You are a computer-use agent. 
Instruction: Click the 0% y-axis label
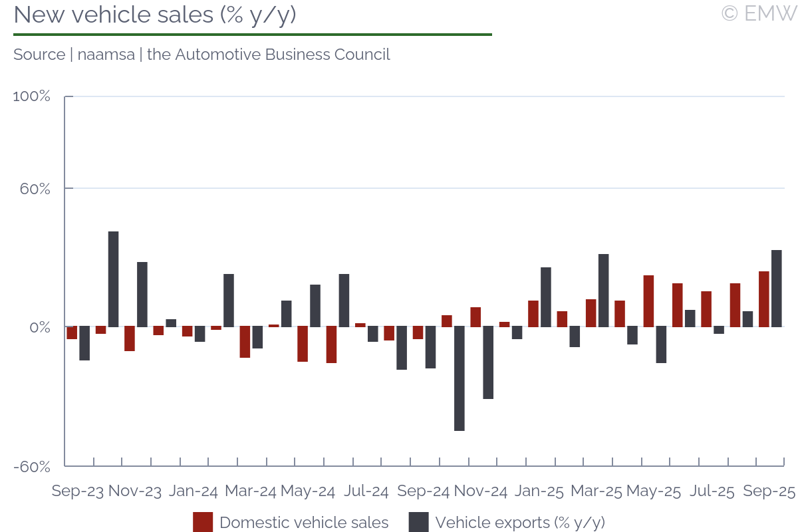tap(39, 327)
